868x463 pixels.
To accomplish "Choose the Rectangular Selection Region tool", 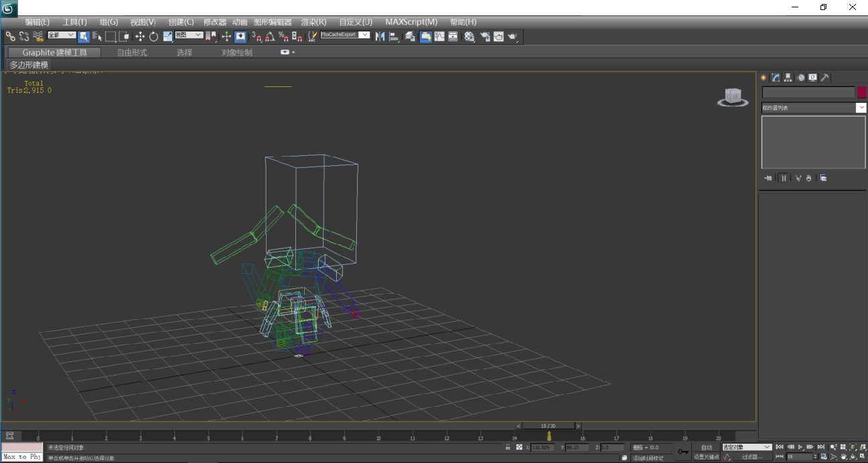I will [x=111, y=36].
